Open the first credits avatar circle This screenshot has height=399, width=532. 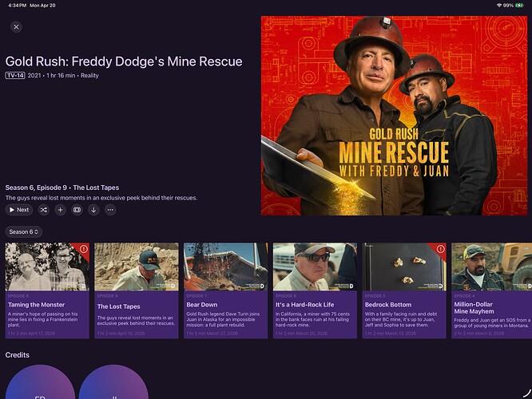40,382
